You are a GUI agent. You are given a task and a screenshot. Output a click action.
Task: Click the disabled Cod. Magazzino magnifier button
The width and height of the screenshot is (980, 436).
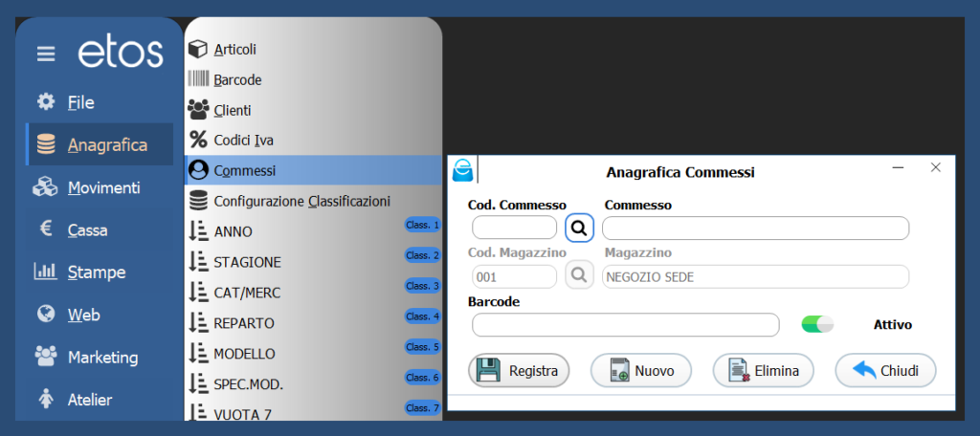click(x=579, y=275)
